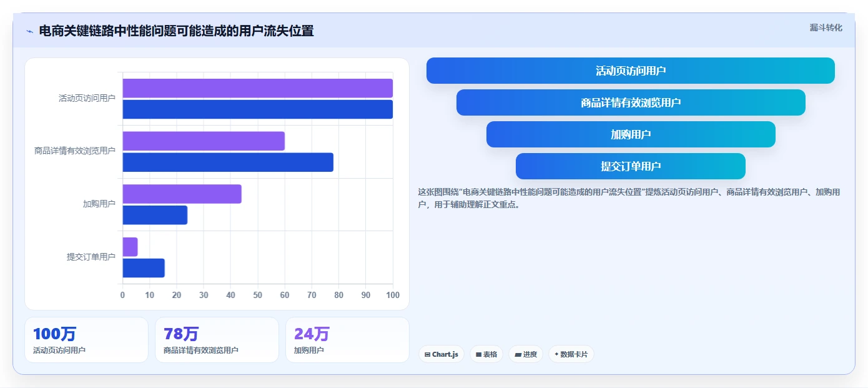Viewport: 868px width, 388px height.
Task: Click the x-axis tick label 50
Action: tap(258, 295)
